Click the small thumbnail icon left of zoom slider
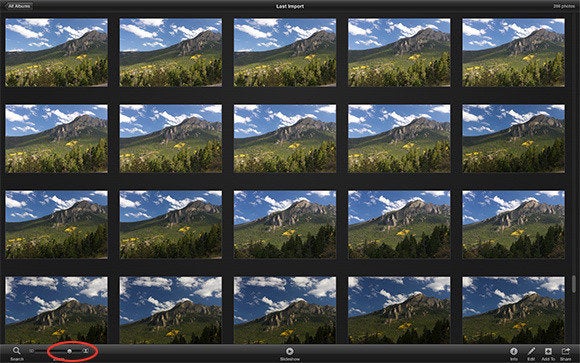The width and height of the screenshot is (580, 363). pos(32,351)
